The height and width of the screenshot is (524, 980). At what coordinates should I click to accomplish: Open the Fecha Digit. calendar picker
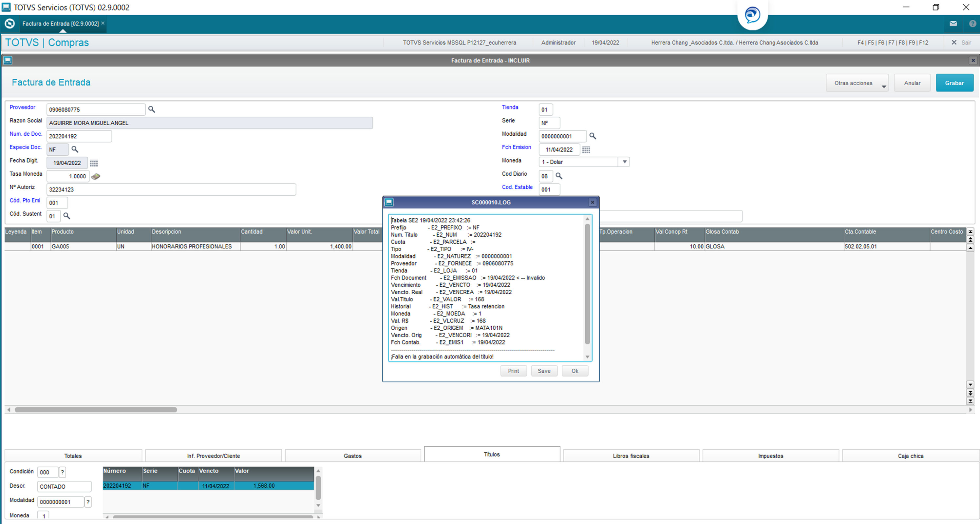[x=94, y=163]
